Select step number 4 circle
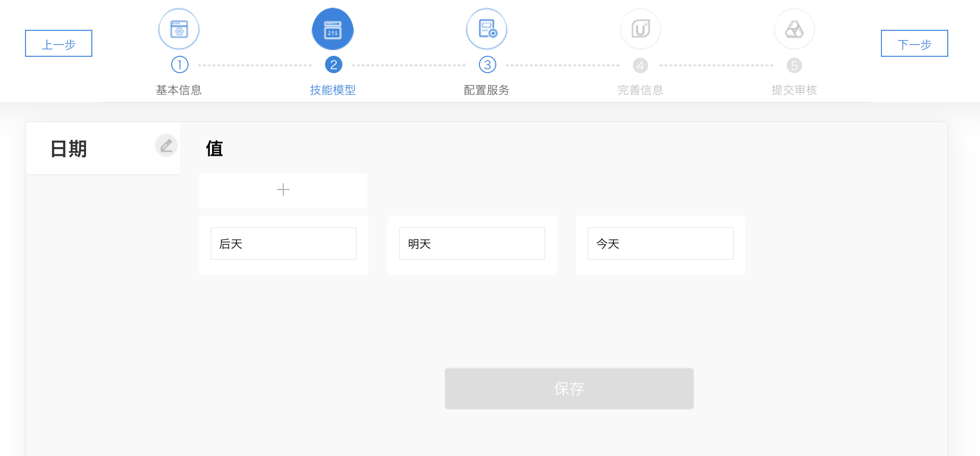This screenshot has height=456, width=980. 641,65
